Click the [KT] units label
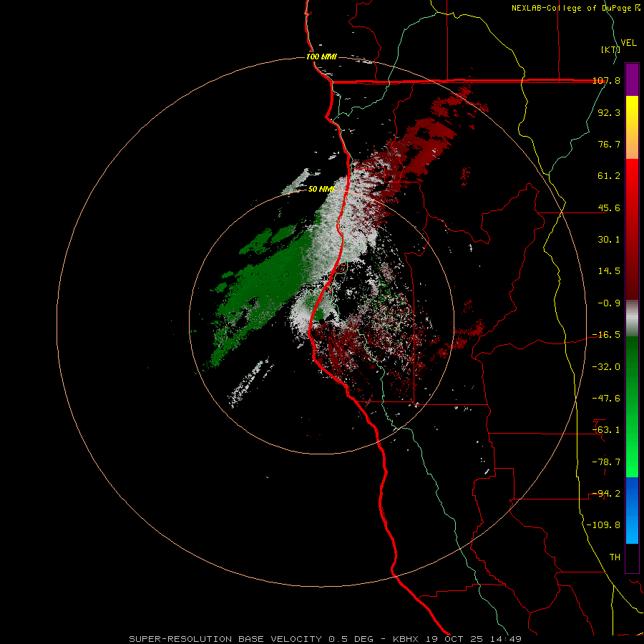This screenshot has width=644, height=644. click(x=610, y=49)
